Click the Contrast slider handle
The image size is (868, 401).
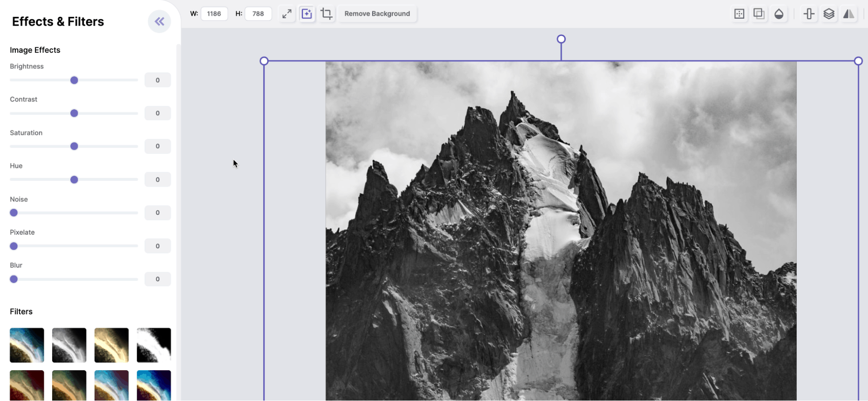click(74, 113)
